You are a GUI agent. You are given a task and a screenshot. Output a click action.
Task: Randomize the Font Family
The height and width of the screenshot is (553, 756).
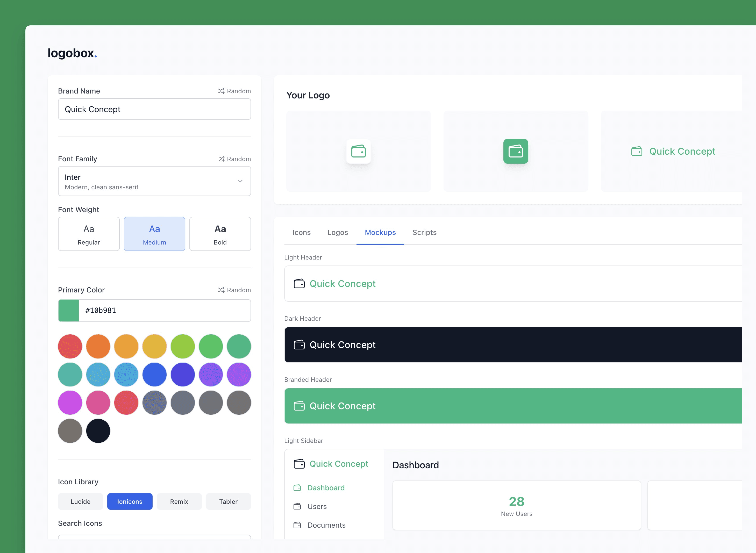(234, 159)
